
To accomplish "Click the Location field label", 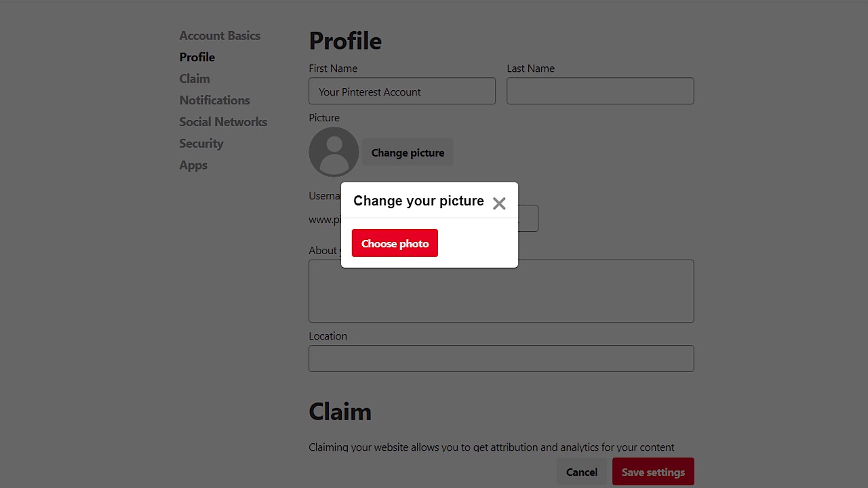I will [328, 336].
